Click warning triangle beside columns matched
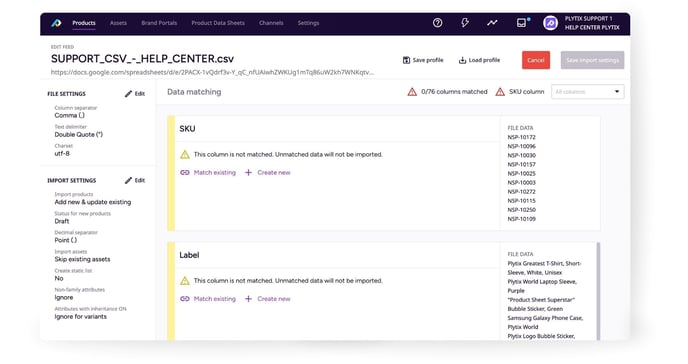688x364 pixels. point(412,92)
